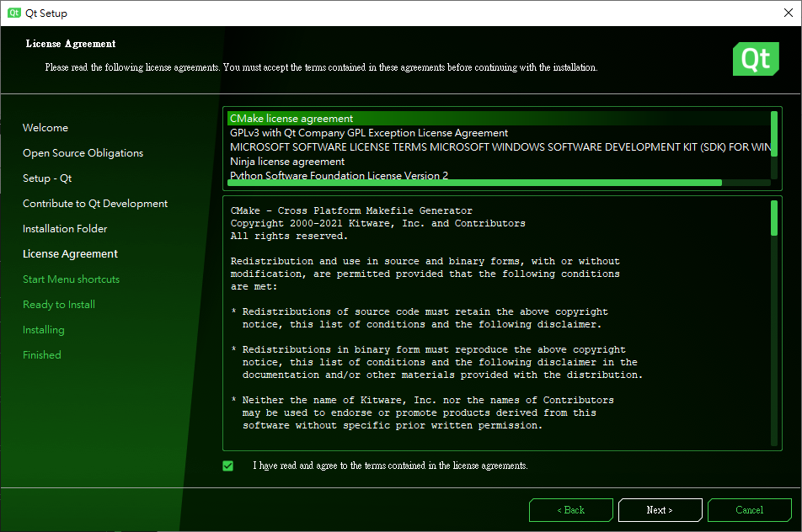Select GPLv3 with Qt Company GPL Exception
Image resolution: width=802 pixels, height=532 pixels.
(499, 133)
